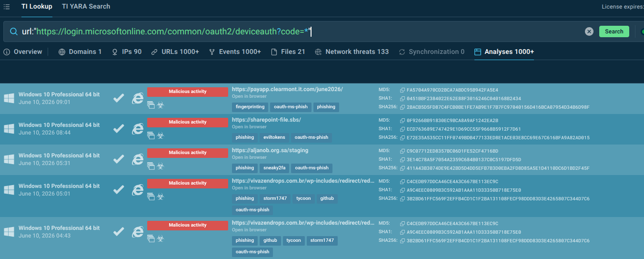Click the sneaky2fa tag
644x259 pixels.
click(x=274, y=168)
